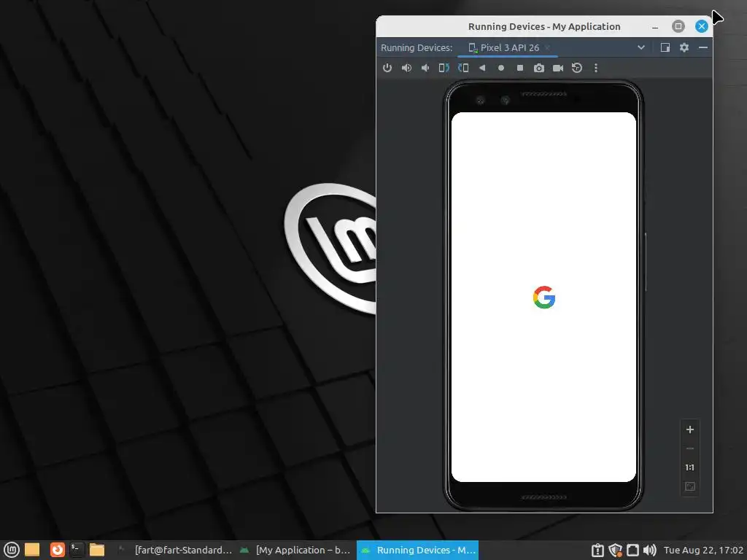
Task: Show desktop via yellow taskbar icon
Action: (x=32, y=550)
